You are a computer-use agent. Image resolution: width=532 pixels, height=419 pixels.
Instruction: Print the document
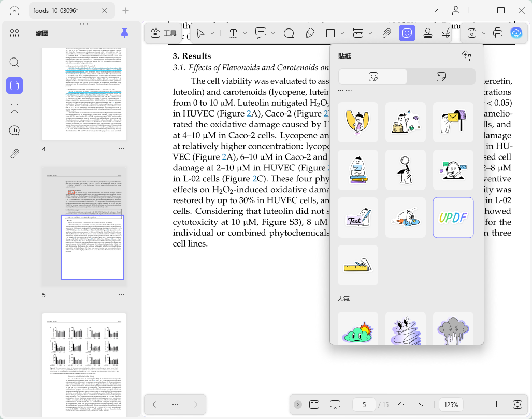(x=498, y=33)
